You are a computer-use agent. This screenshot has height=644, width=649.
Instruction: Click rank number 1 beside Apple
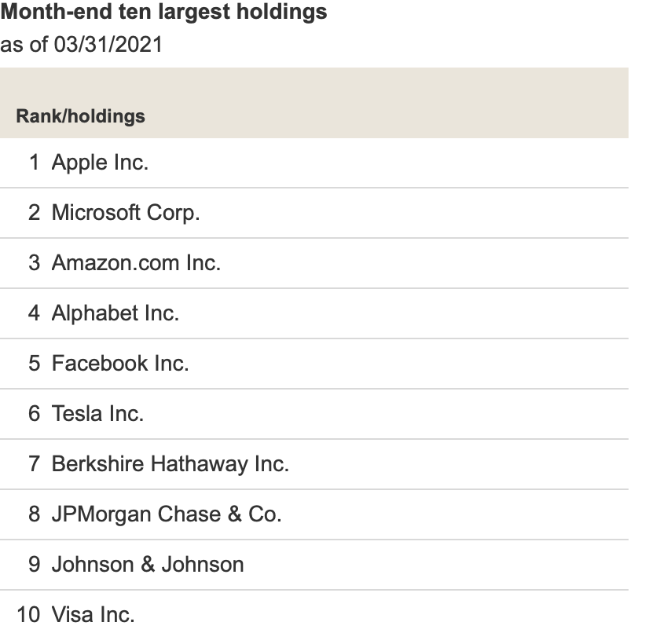35,162
